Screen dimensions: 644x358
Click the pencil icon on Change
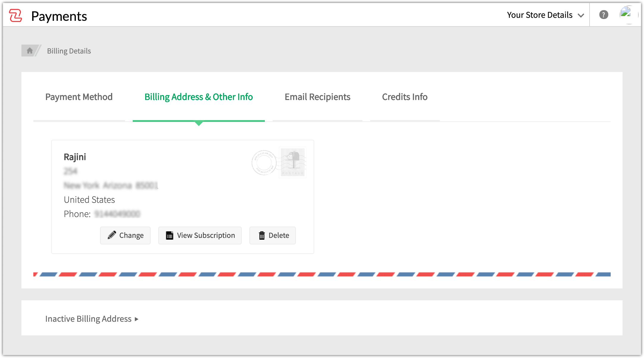(112, 235)
